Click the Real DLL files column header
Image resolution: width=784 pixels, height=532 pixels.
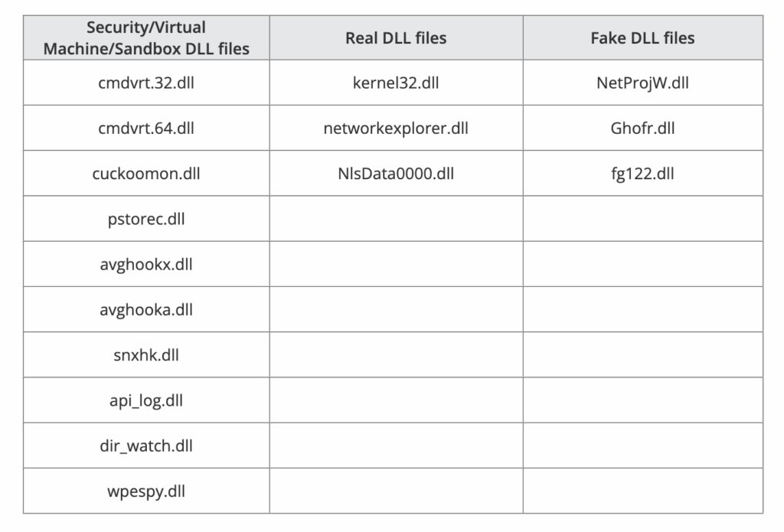(396, 38)
